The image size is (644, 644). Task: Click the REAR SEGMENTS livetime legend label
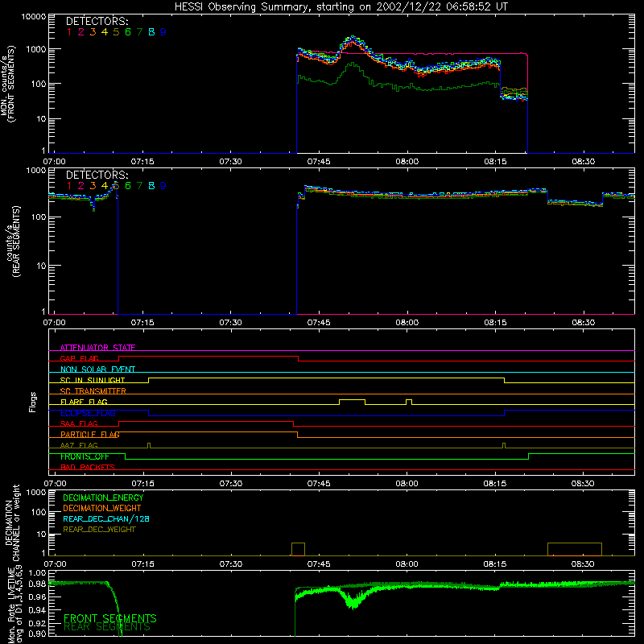107,627
